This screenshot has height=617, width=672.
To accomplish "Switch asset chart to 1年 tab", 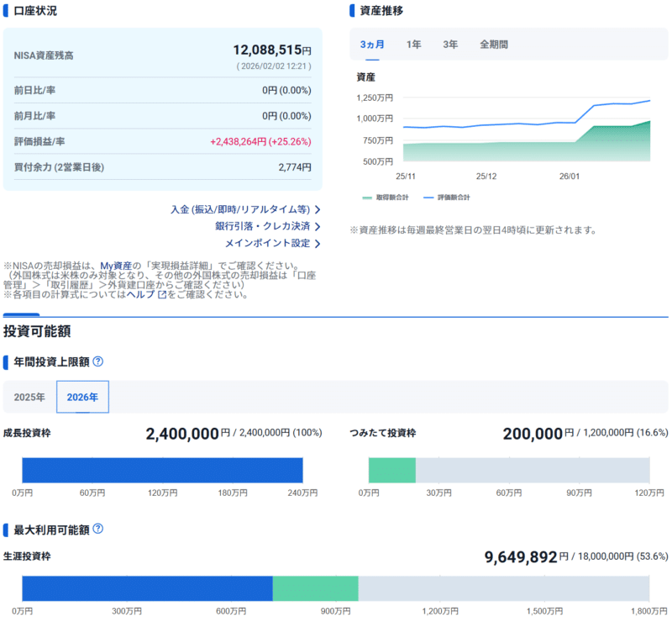I will pos(413,45).
